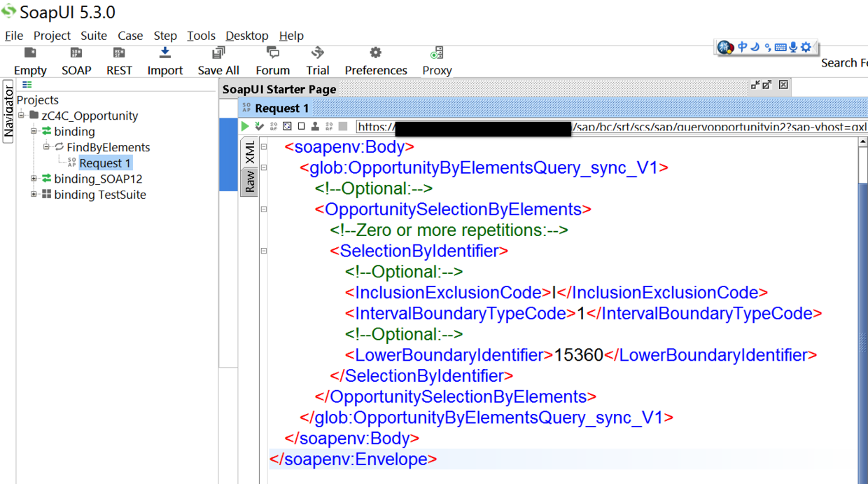The image size is (868, 484).
Task: Collapse the soapenv:Body XML fold marker
Action: [264, 147]
